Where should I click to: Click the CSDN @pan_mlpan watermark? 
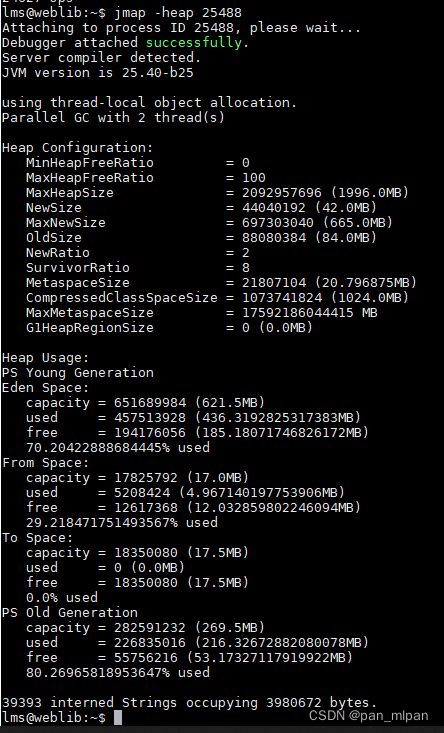pos(368,716)
